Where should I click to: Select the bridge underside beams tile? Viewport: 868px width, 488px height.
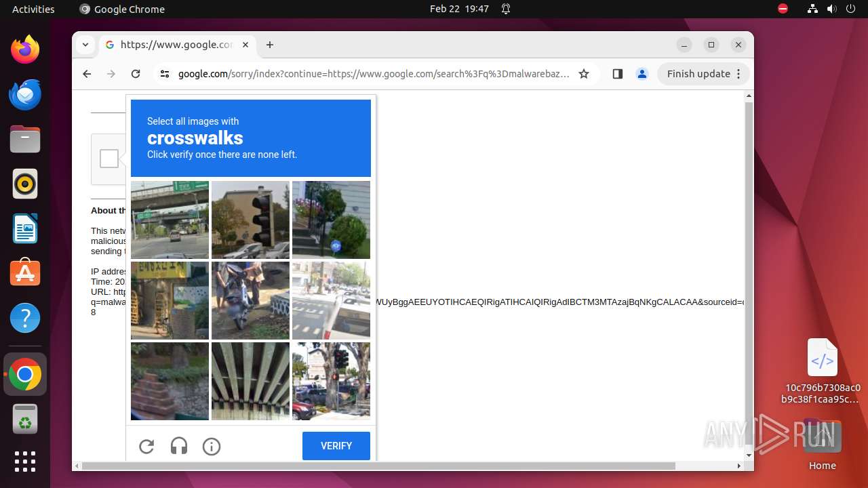click(x=250, y=381)
